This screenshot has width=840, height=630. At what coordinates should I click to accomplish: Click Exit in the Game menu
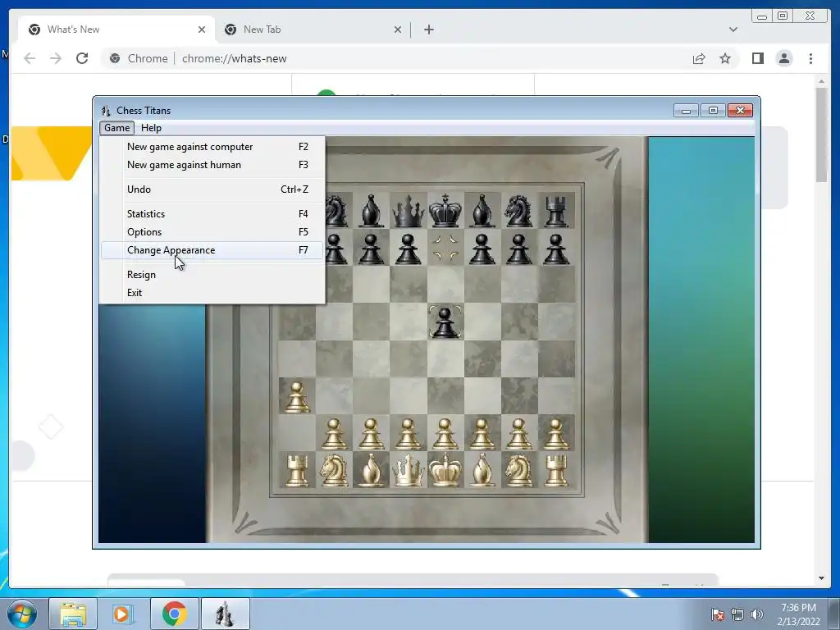click(212, 293)
